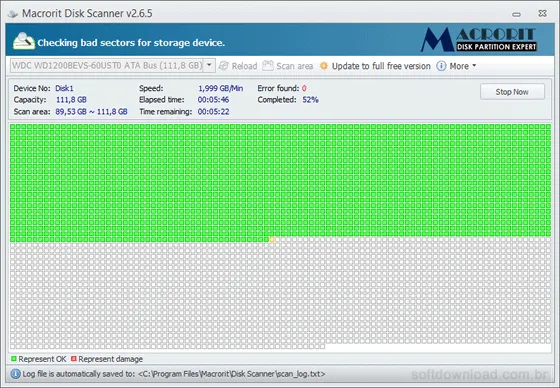The width and height of the screenshot is (560, 388).
Task: Click the Scan area 89,53 GB range value
Action: 91,111
